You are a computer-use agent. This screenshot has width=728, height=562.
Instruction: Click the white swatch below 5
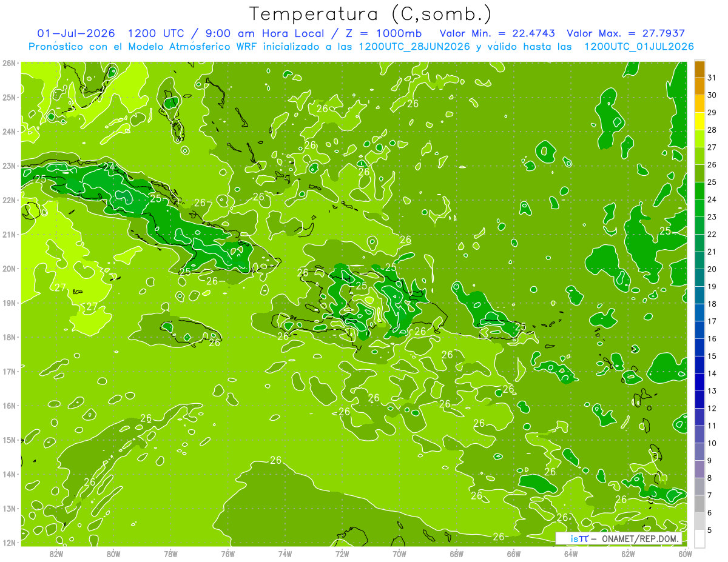699,538
